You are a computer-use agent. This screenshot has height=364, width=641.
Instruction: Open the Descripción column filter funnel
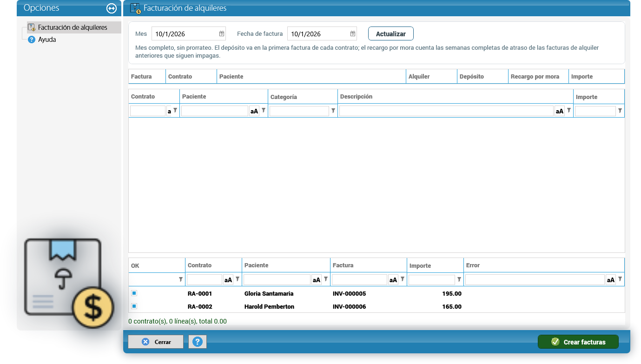click(x=568, y=111)
